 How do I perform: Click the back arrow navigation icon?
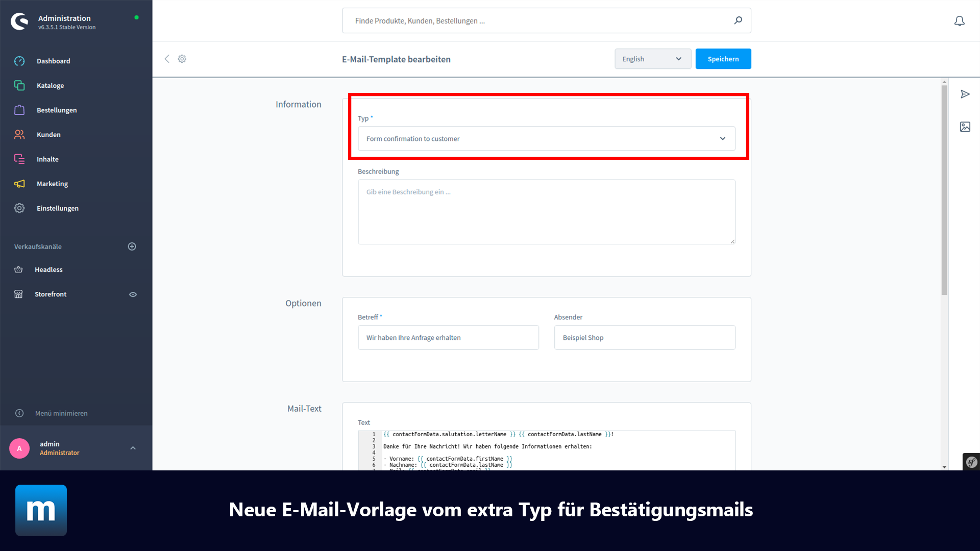(x=167, y=59)
